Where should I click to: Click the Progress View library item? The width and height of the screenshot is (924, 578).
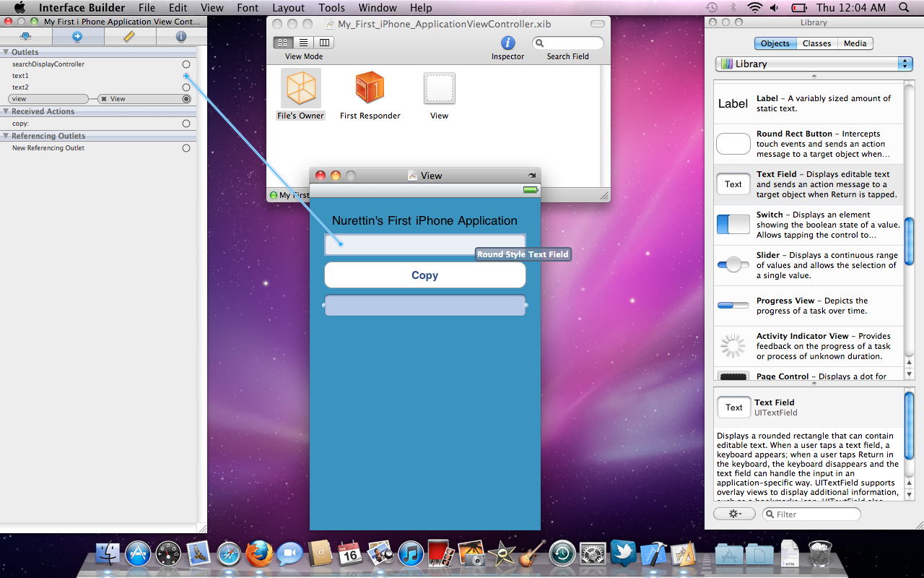point(808,306)
